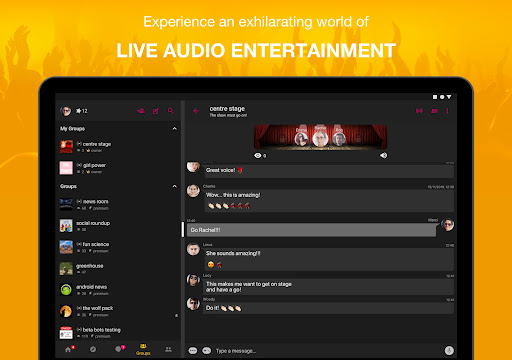Screen dimensions: 512x360
Task: Open the add contact icon
Action: [141, 111]
